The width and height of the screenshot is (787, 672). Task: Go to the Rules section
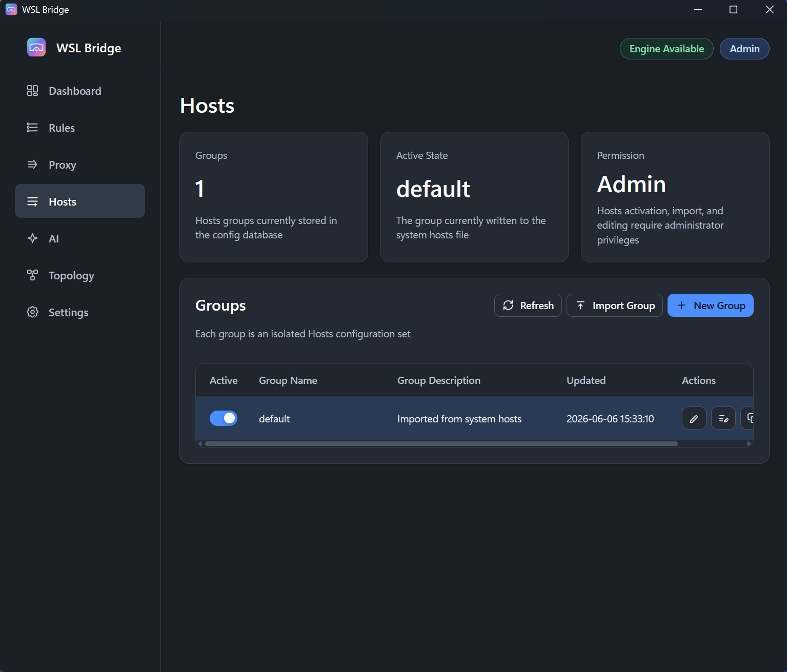(79, 128)
